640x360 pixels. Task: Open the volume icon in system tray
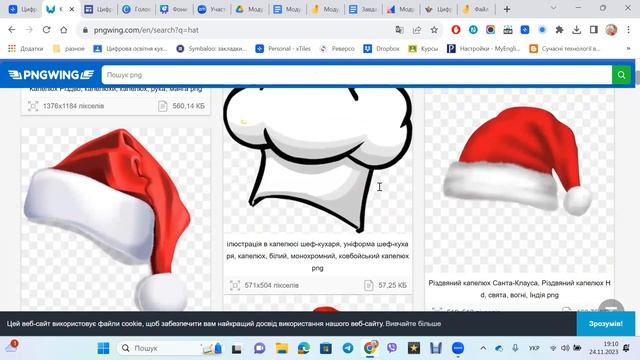565,348
